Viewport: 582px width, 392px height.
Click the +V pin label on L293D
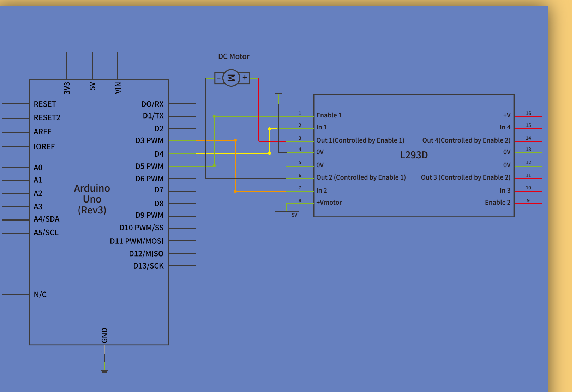pyautogui.click(x=507, y=115)
